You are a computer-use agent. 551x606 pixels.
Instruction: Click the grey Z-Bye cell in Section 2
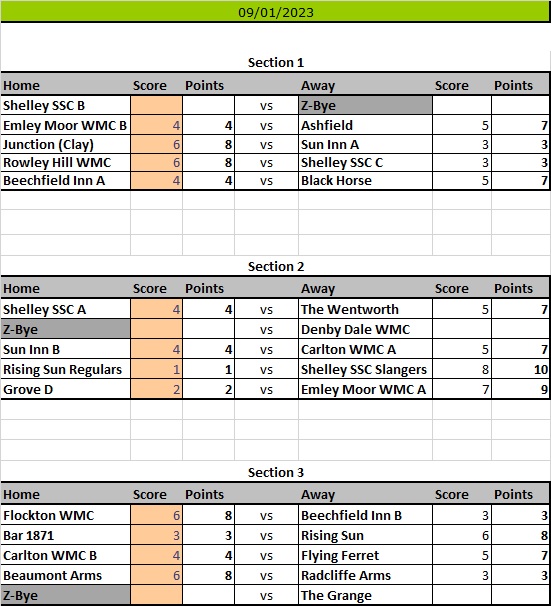coord(65,329)
